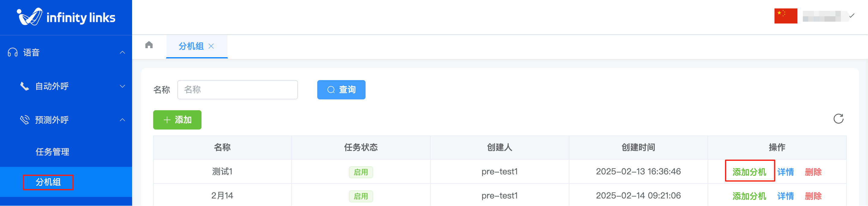
Task: Collapse the 预测外呼 submenu
Action: [x=122, y=120]
